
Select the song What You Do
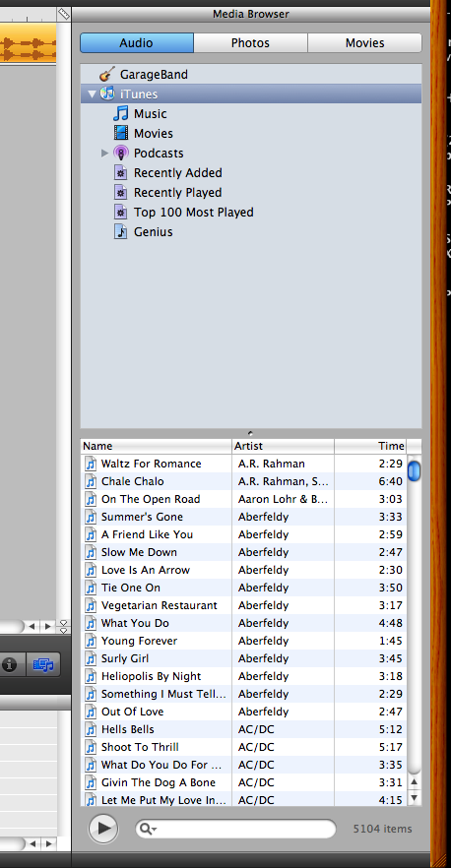click(x=244, y=623)
